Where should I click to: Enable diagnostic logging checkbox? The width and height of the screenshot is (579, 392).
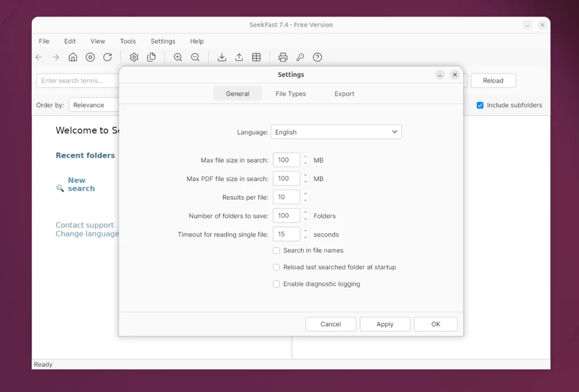click(x=276, y=284)
